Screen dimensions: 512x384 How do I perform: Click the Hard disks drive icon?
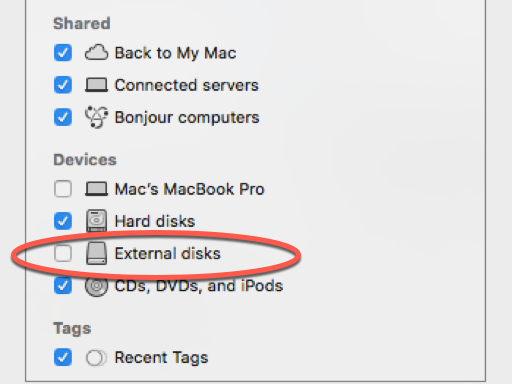[x=96, y=221]
